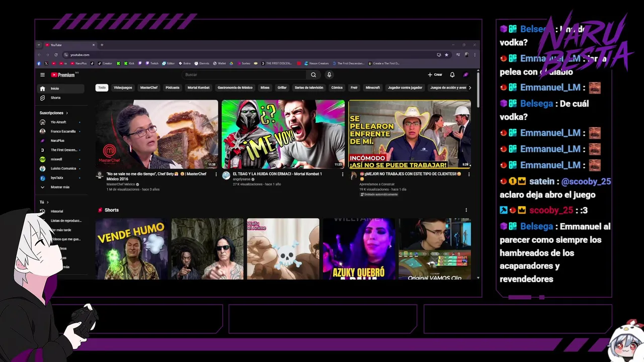Open the Wallet bookmark
Screen dimensions: 644x362
tap(219, 63)
